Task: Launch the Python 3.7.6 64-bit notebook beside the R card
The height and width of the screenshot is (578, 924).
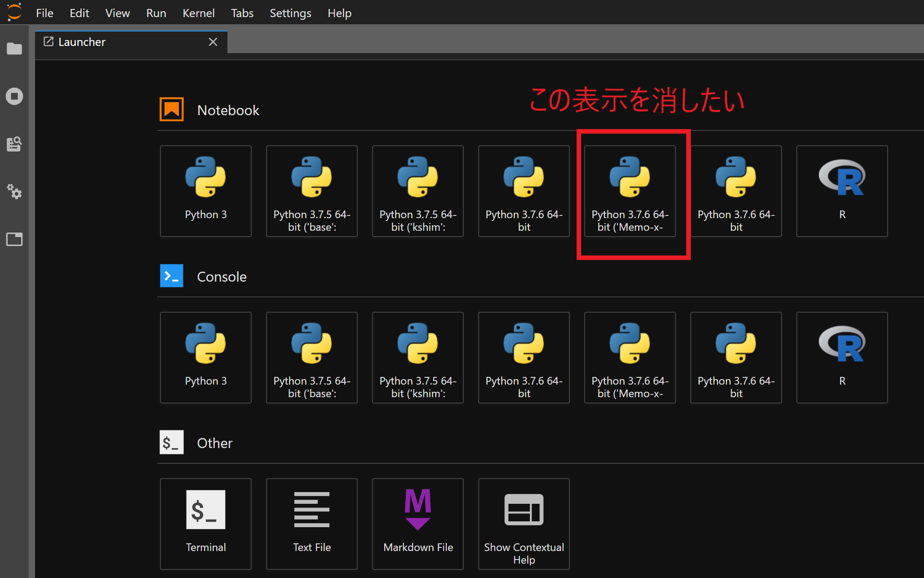Action: [x=736, y=191]
